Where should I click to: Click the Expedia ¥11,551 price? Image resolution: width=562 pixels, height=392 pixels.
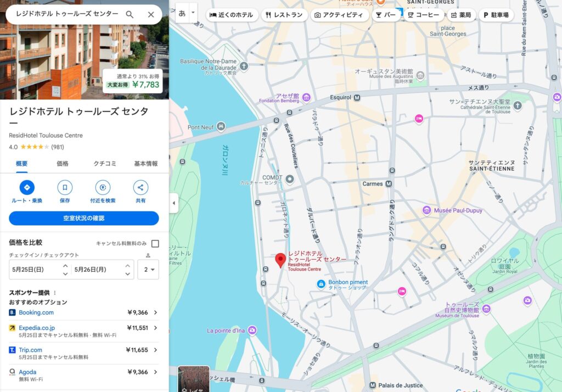coord(137,328)
